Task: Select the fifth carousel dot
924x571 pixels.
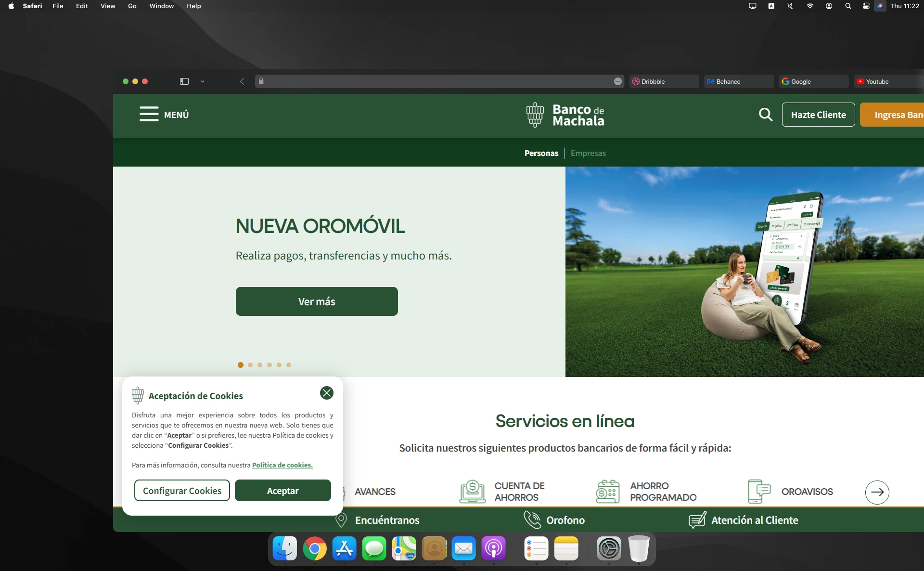Action: pos(279,365)
